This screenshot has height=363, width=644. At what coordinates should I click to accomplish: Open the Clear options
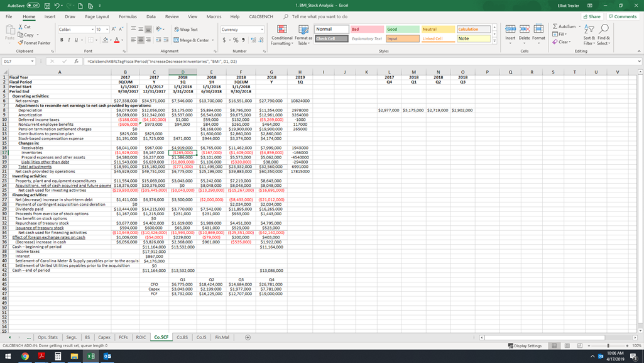(561, 42)
